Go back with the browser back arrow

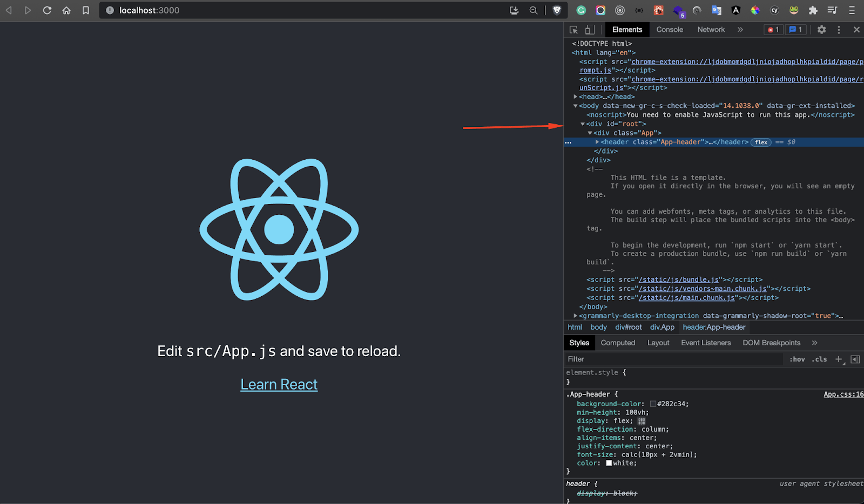coord(9,10)
